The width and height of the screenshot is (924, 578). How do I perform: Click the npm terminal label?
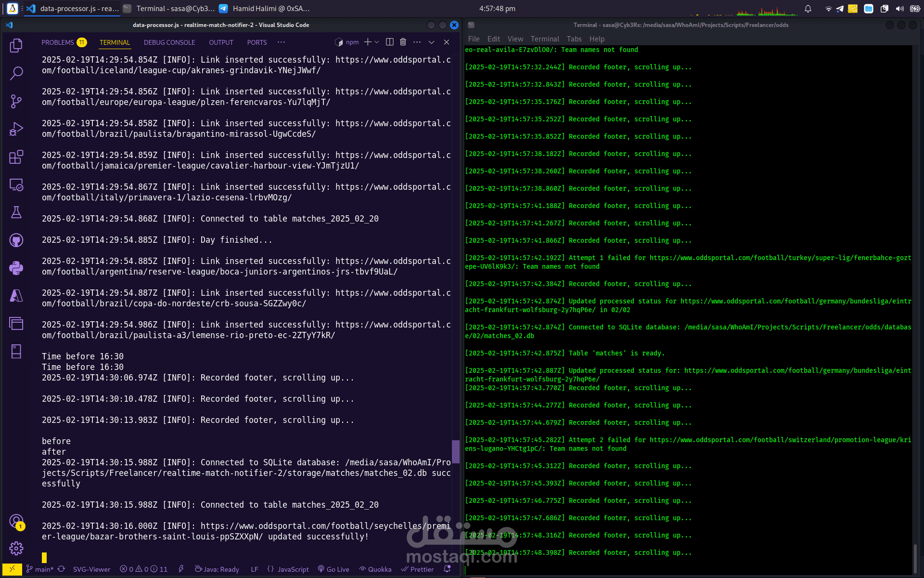[347, 42]
